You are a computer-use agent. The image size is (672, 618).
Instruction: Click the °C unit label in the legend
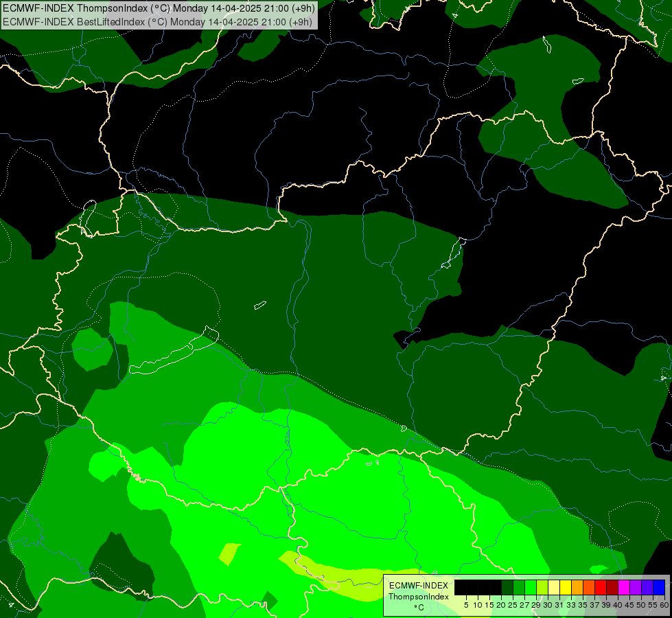(x=419, y=608)
